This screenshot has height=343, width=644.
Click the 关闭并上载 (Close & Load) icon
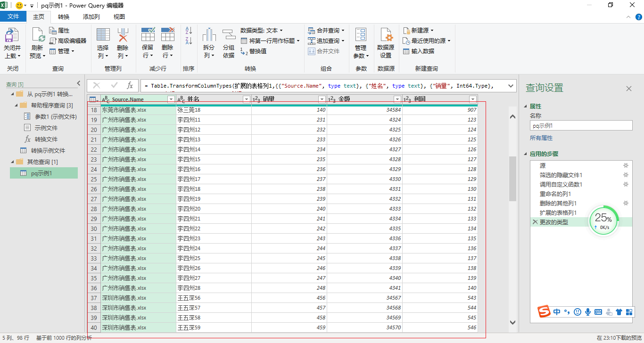[12, 42]
